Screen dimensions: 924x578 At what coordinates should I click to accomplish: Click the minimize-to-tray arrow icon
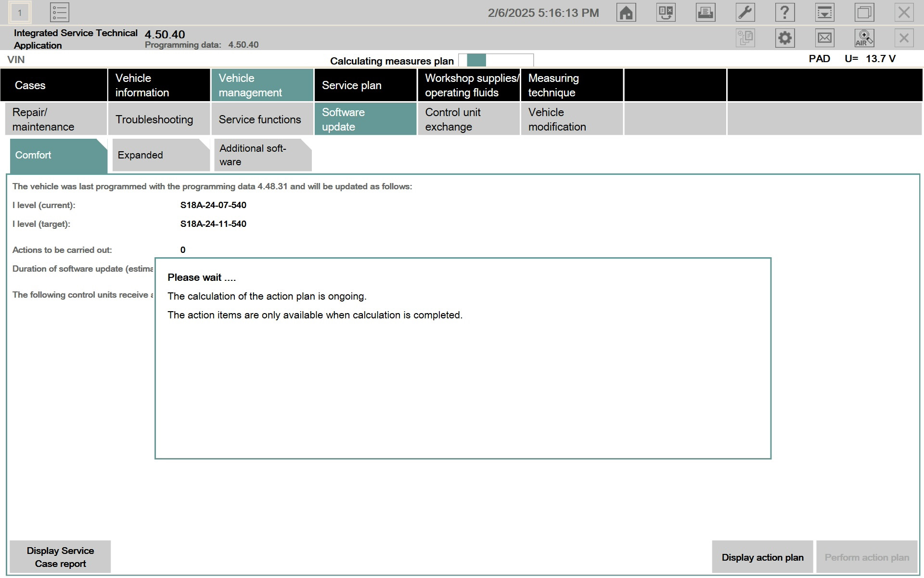point(824,13)
